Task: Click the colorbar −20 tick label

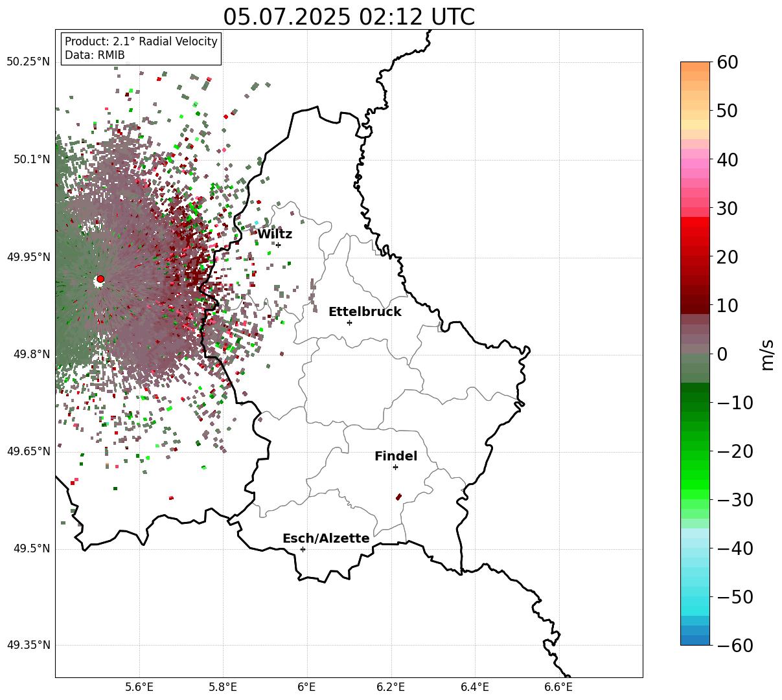Action: pos(735,451)
